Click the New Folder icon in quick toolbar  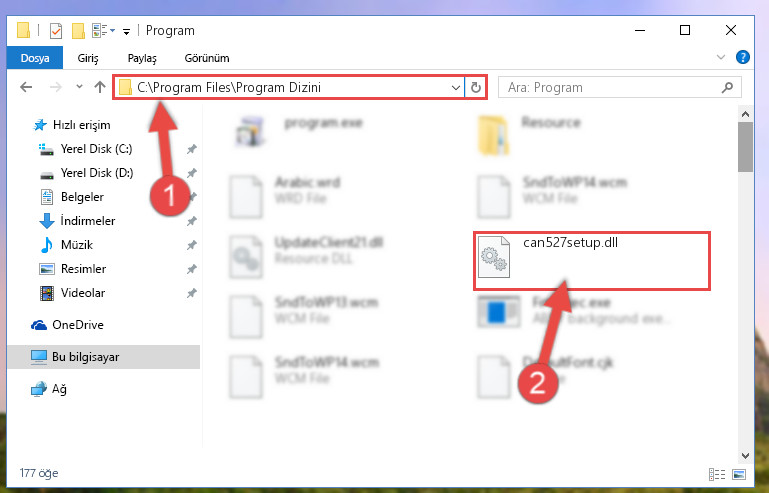coord(78,31)
